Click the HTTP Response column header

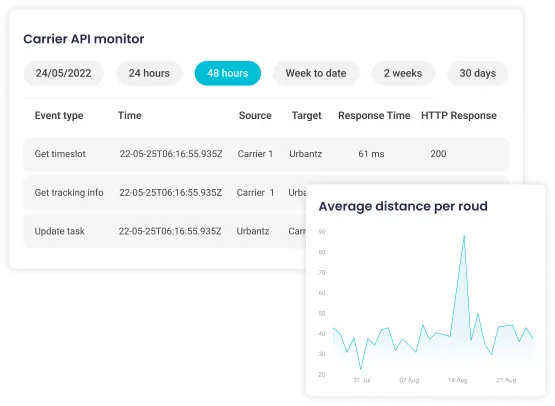(459, 115)
